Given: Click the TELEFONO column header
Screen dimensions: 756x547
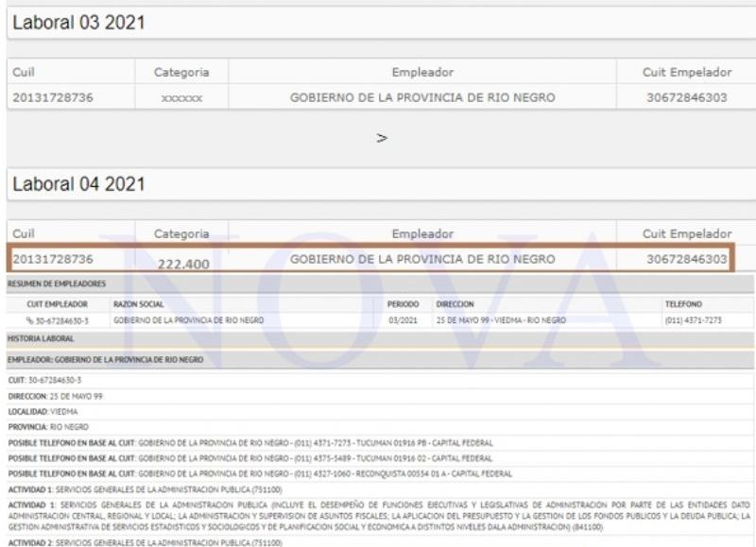Looking at the screenshot, I should (683, 304).
